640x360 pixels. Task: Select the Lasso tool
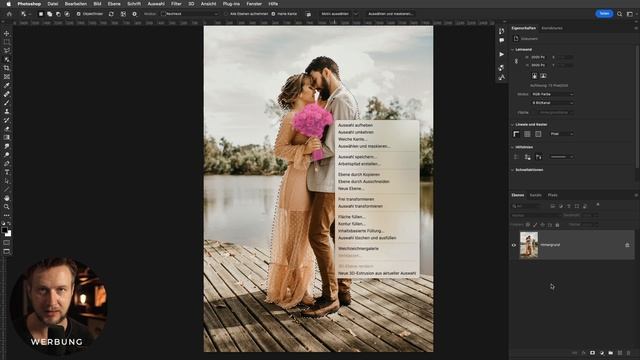(7, 51)
